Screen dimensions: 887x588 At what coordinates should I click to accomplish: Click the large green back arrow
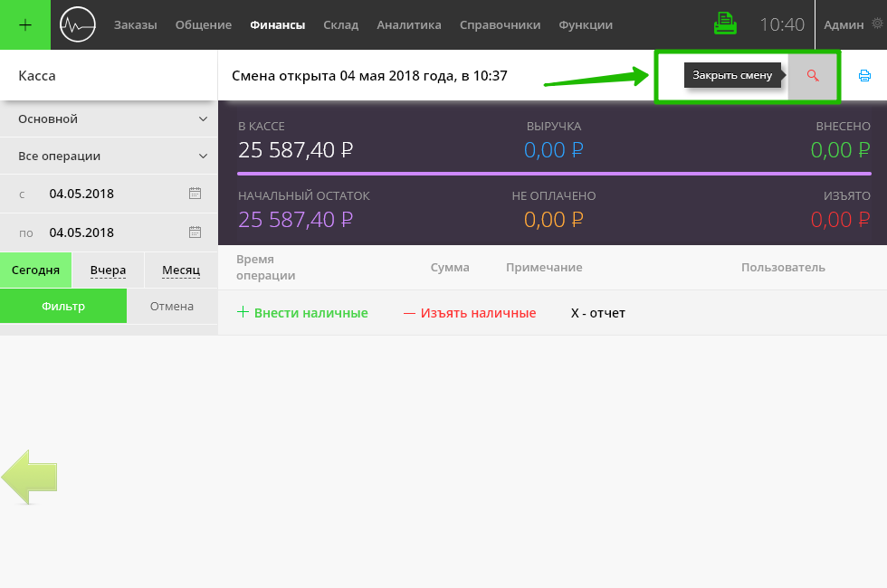[x=30, y=477]
